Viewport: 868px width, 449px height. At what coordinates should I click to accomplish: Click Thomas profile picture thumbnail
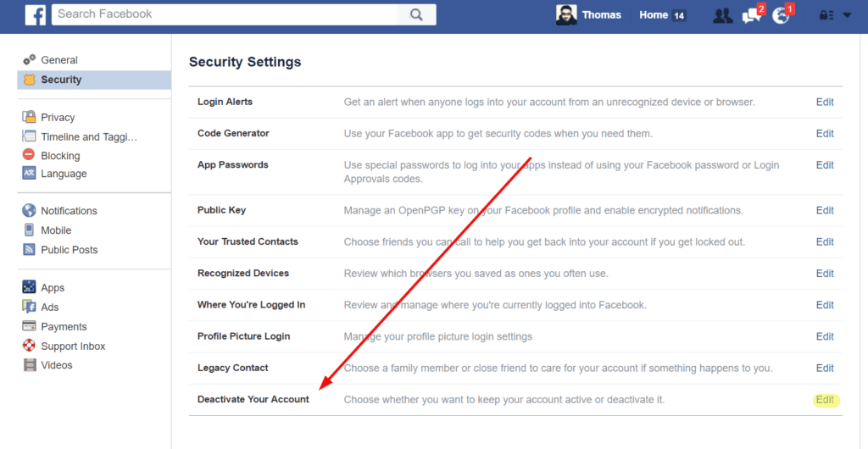(566, 15)
